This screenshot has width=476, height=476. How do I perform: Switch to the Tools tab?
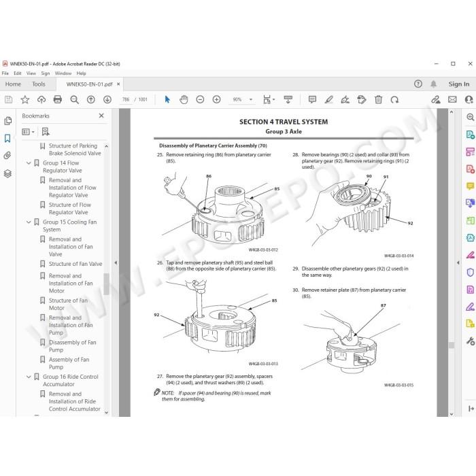39,84
